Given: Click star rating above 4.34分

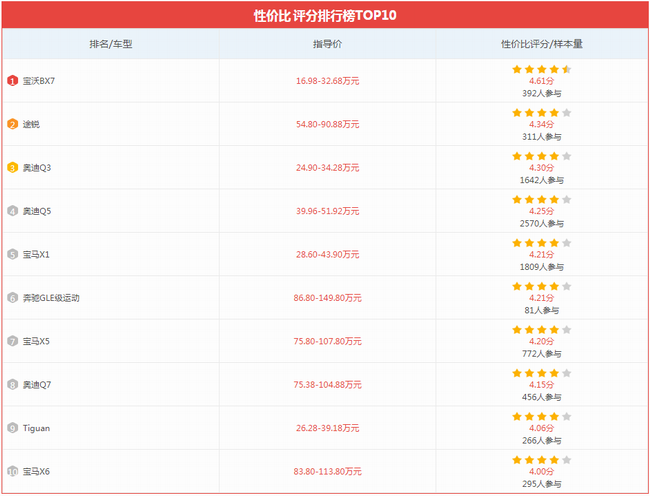Looking at the screenshot, I should tap(541, 113).
